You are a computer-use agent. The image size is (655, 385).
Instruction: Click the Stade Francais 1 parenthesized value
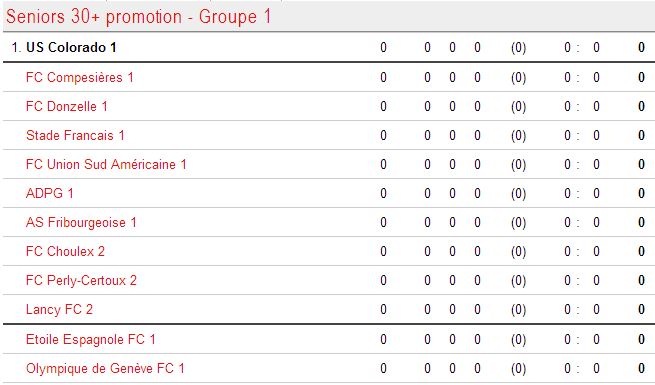(x=518, y=136)
